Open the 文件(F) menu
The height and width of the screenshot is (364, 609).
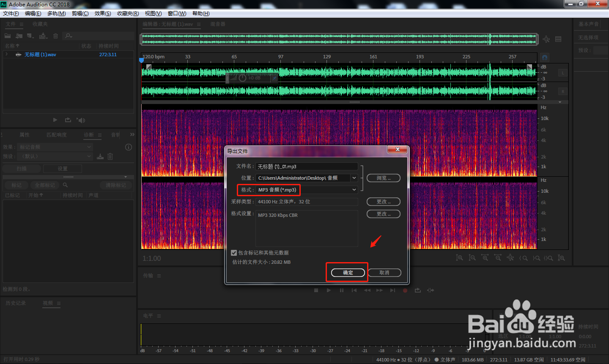click(x=11, y=14)
